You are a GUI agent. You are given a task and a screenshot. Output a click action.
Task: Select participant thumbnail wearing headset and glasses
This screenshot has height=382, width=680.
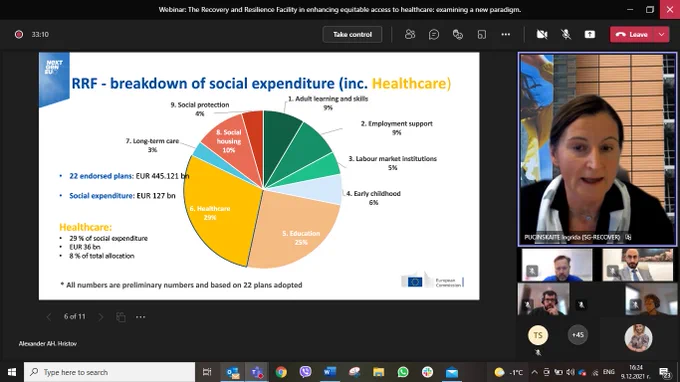point(543,299)
